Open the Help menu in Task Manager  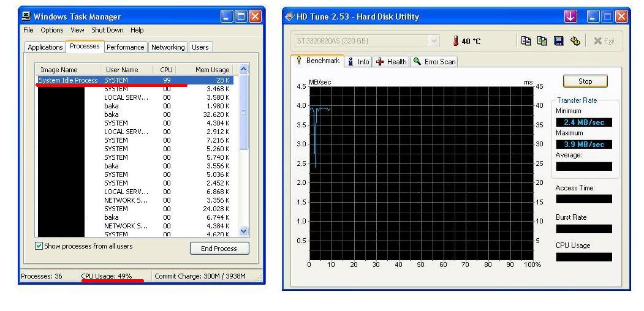tap(137, 30)
